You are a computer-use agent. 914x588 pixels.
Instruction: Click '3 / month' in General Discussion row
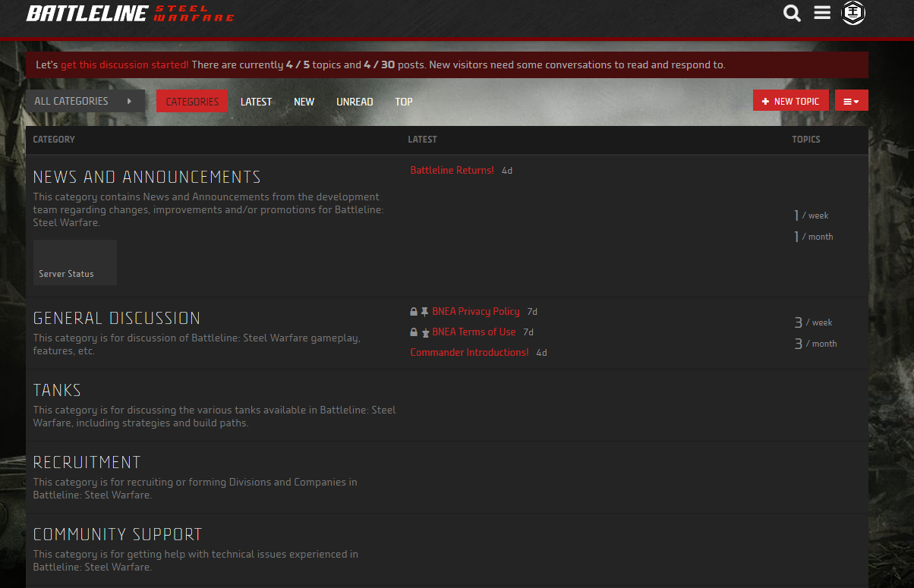click(815, 344)
